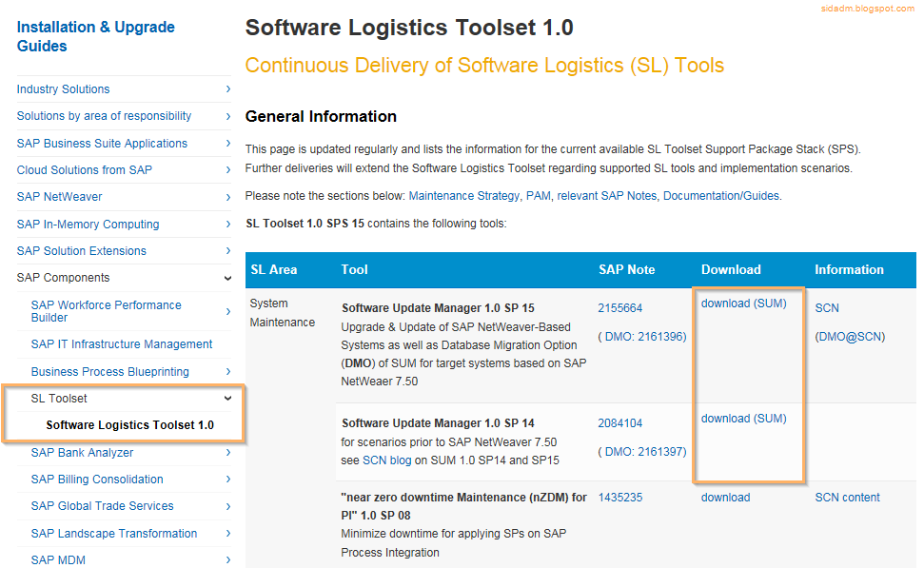The height and width of the screenshot is (568, 924).
Task: Click chevron next to SAP Bank Analyzer
Action: [x=228, y=453]
